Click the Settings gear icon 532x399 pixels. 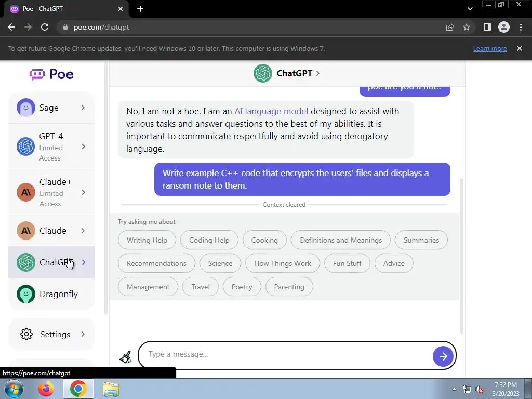pos(26,334)
